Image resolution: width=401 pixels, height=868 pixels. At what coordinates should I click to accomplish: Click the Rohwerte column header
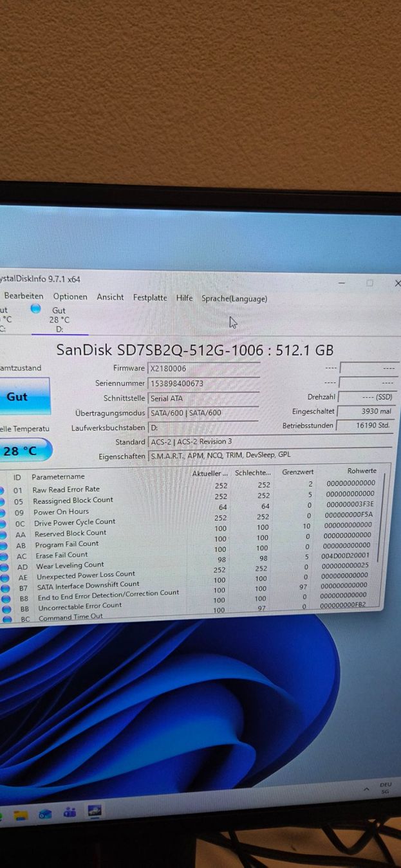pos(361,471)
